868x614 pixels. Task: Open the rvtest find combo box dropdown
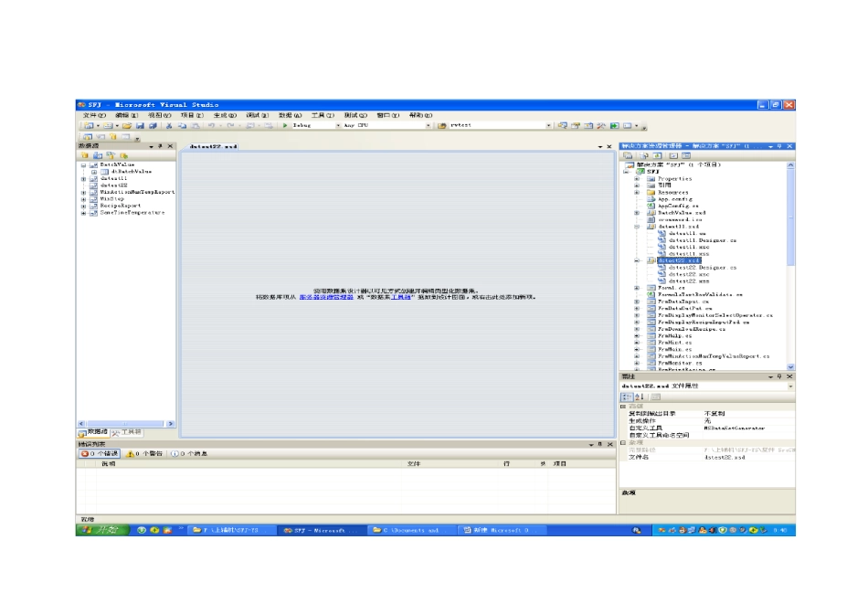[x=548, y=126]
